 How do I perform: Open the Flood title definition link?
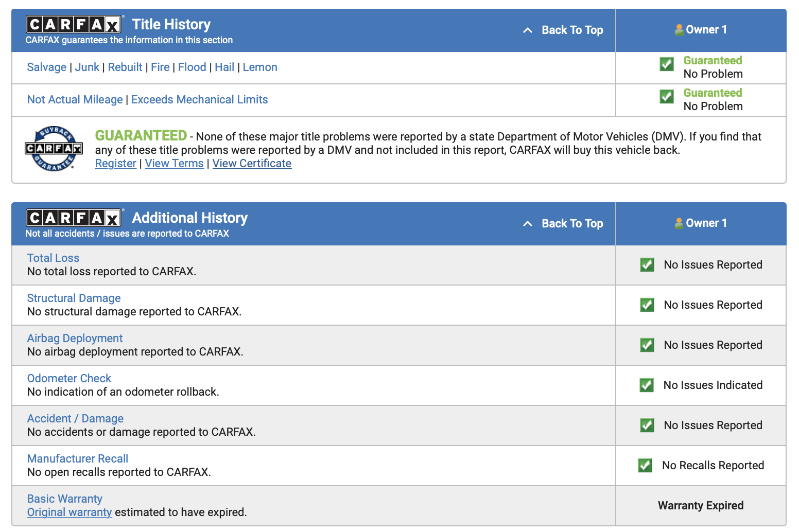coord(192,67)
